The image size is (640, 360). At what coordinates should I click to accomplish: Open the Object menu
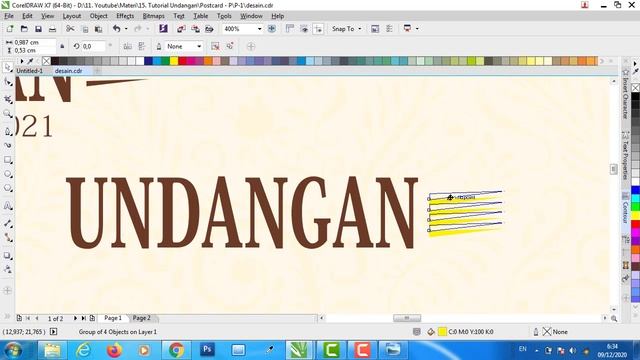tap(98, 16)
